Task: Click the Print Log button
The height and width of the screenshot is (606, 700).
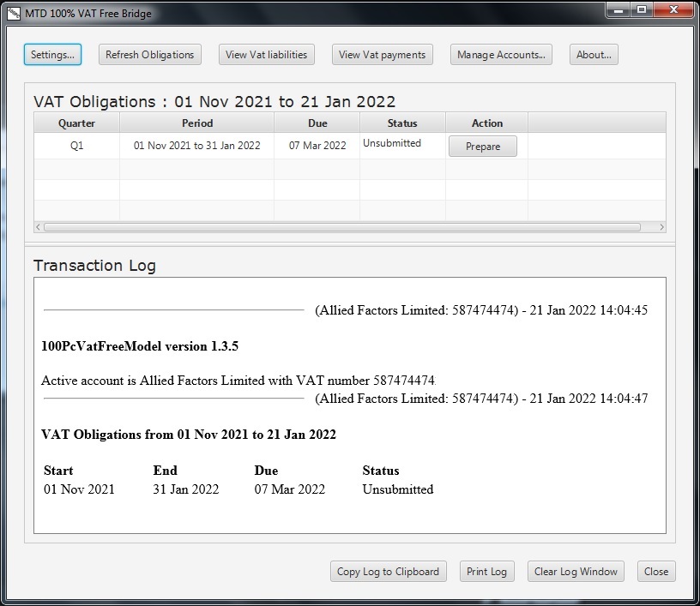Action: [486, 571]
